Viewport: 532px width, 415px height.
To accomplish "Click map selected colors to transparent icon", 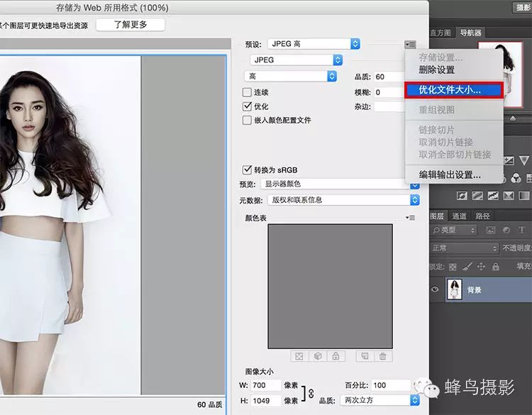I will click(x=299, y=356).
